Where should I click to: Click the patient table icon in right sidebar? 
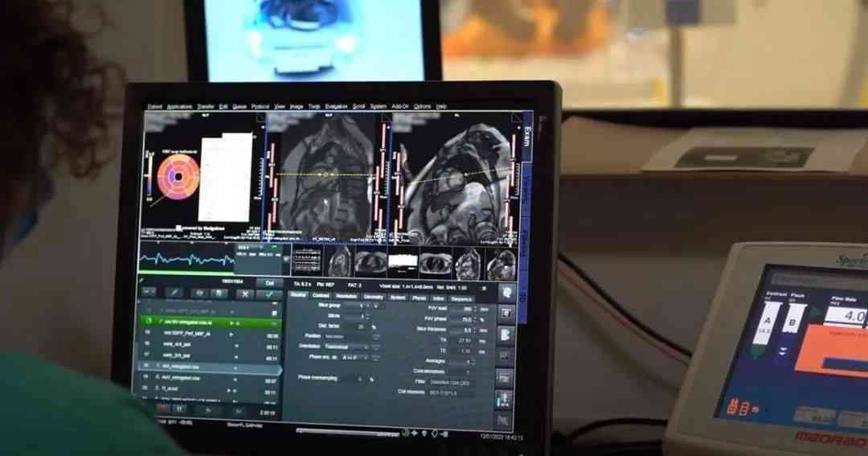(x=504, y=399)
